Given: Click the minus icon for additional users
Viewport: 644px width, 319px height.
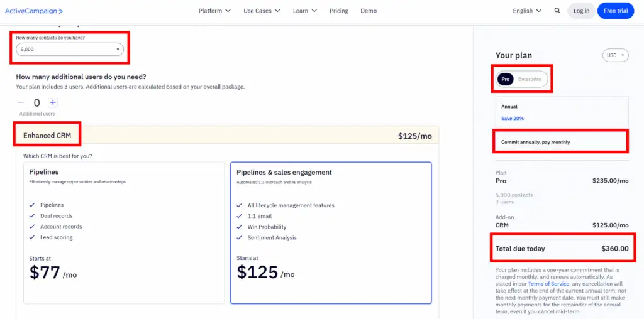Looking at the screenshot, I should point(21,102).
